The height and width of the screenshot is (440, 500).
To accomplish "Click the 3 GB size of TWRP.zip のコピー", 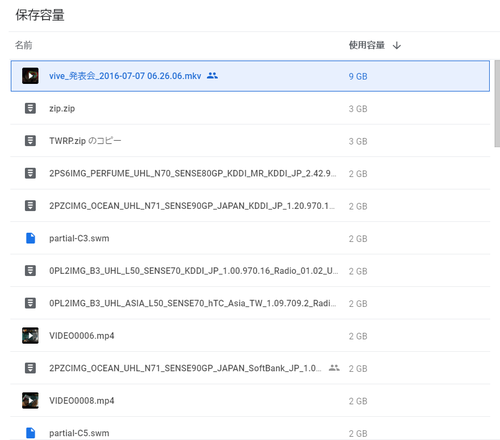I will tap(358, 141).
